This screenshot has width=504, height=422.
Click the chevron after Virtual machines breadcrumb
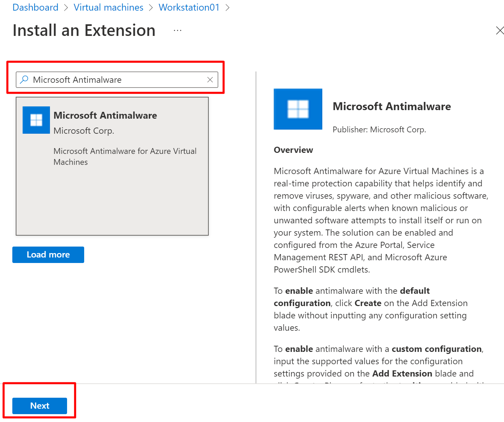(x=151, y=8)
